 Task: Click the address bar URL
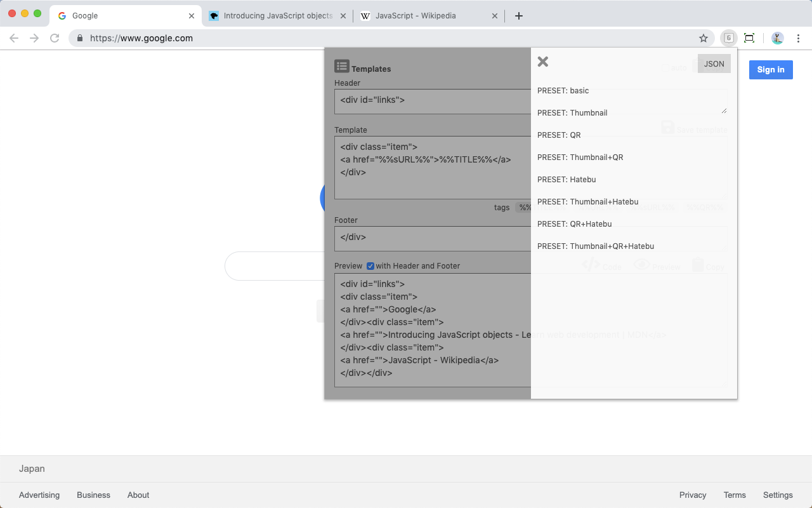[x=141, y=38]
